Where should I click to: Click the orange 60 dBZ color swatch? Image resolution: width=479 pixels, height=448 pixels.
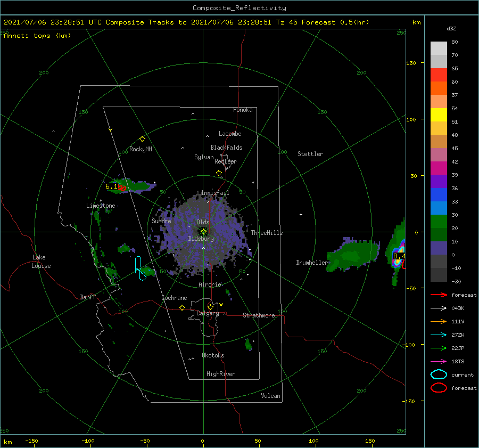(x=439, y=88)
